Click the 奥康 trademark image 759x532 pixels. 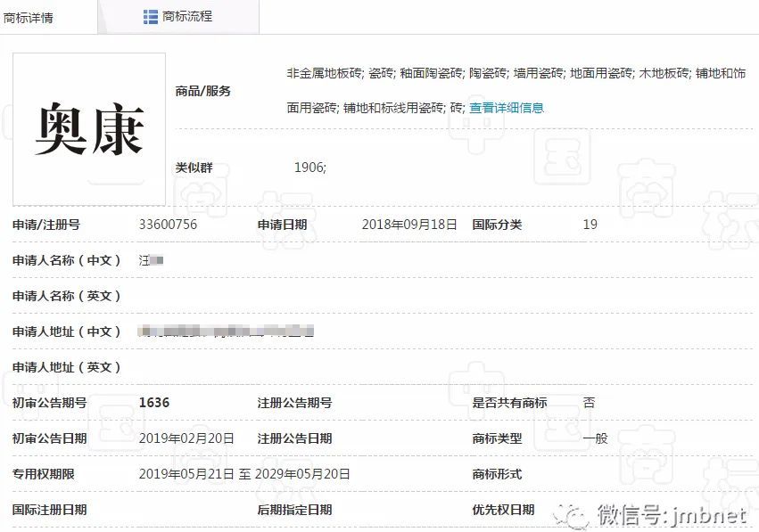(x=89, y=130)
